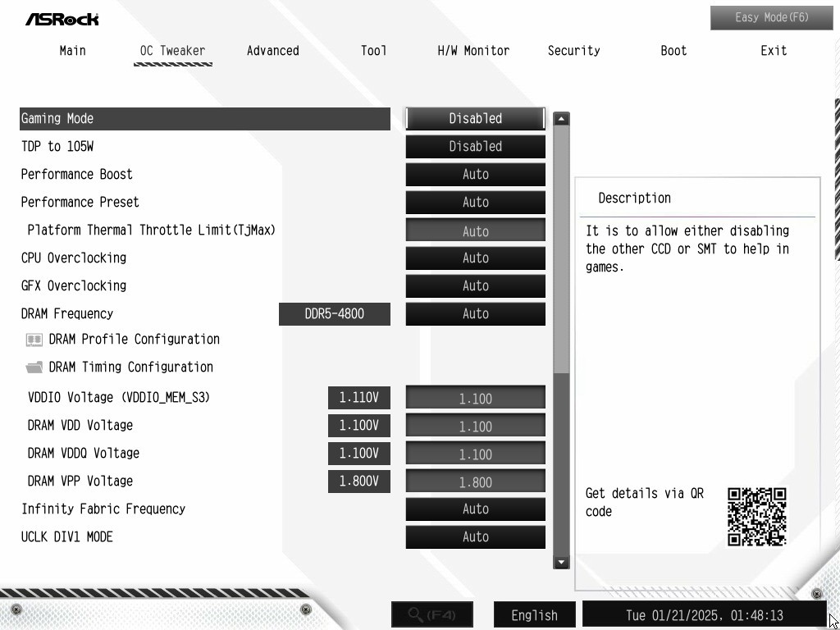Open the DRAM Timing Configuration folder icon
840x630 pixels.
(x=34, y=367)
